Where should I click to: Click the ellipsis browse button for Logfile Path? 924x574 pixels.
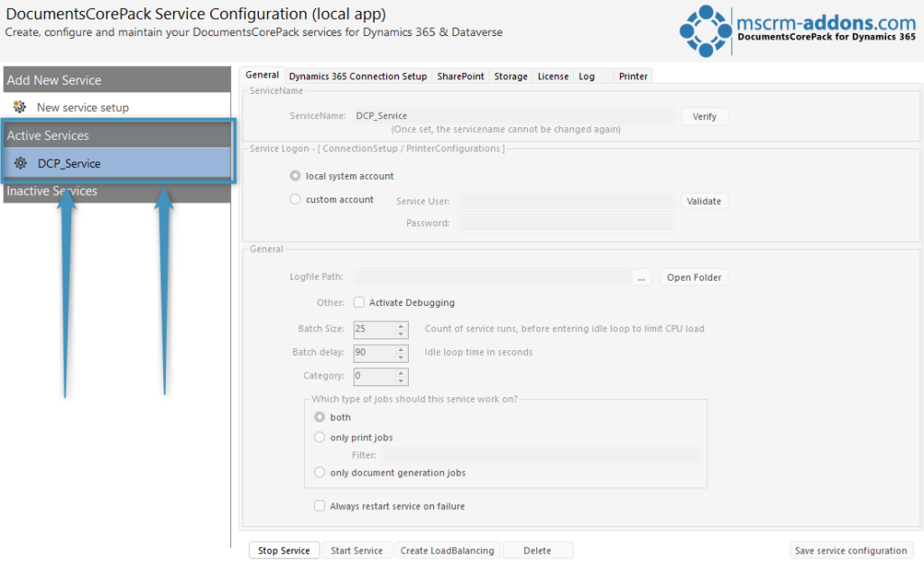(642, 277)
